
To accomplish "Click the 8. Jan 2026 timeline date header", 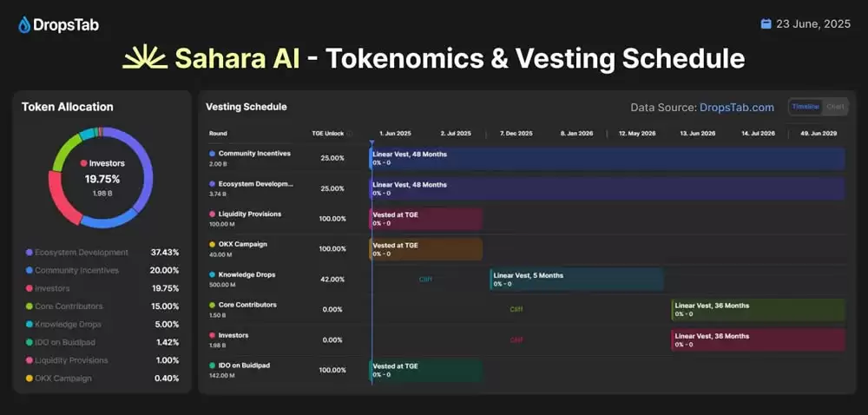I will point(576,134).
